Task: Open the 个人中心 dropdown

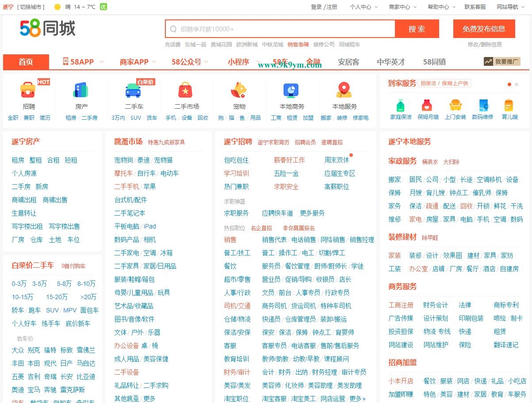Action: [361, 7]
